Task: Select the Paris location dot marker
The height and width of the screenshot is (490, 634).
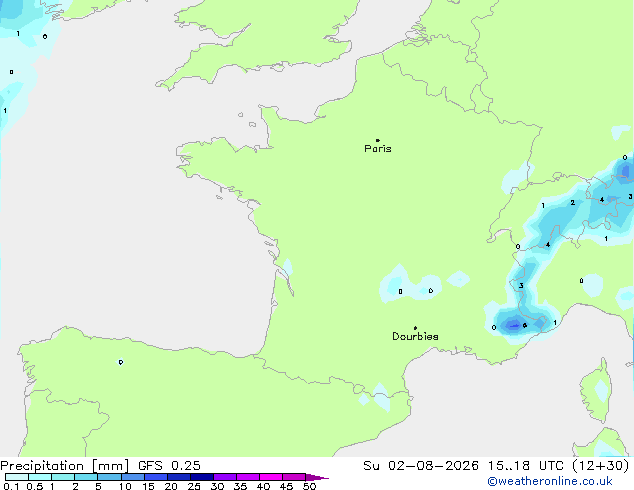Action: (x=378, y=140)
